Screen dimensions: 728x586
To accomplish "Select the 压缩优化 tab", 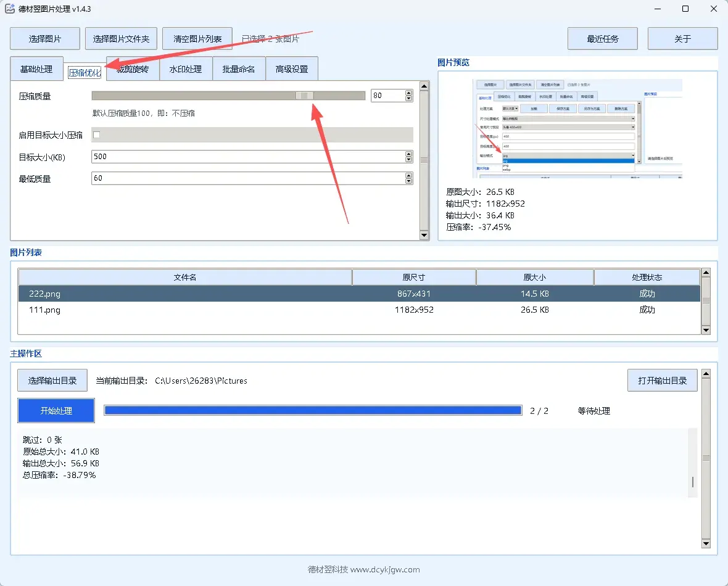I will tap(85, 72).
